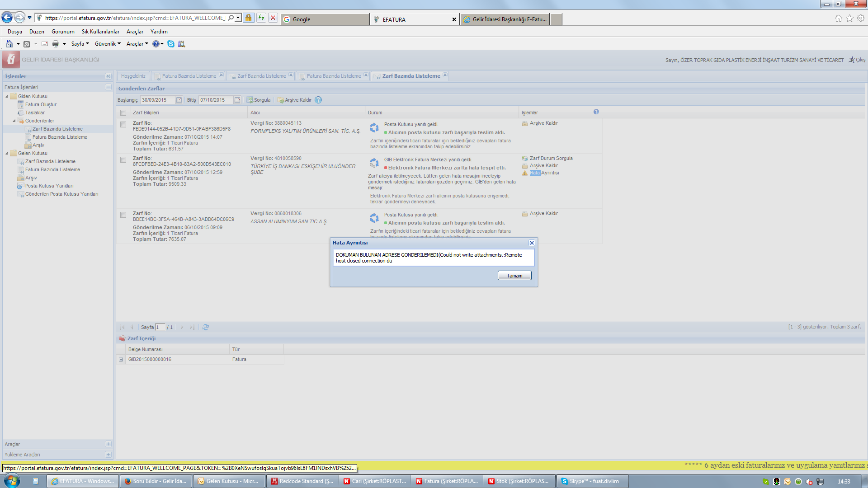
Task: Open the Sık Kullanılanlar menu
Action: (100, 32)
